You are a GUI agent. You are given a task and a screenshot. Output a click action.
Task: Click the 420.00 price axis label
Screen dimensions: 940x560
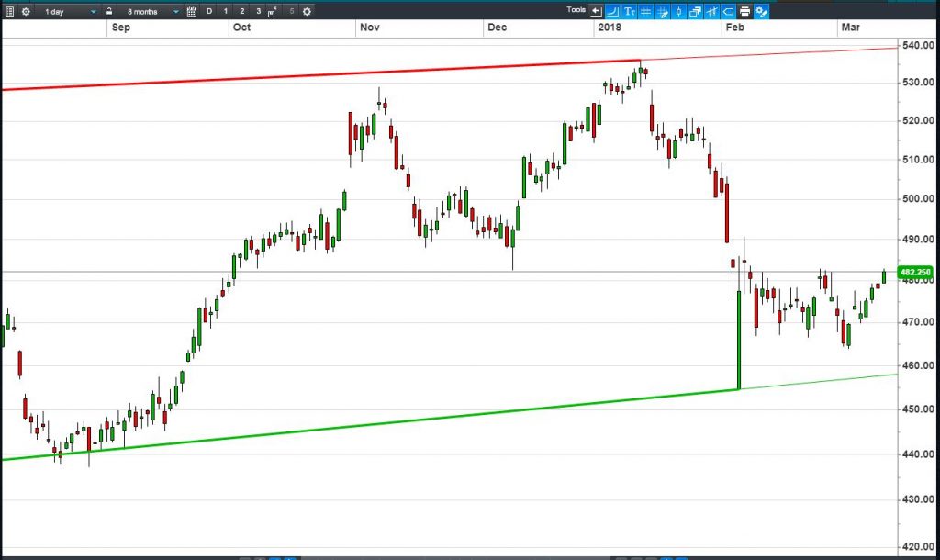918,546
